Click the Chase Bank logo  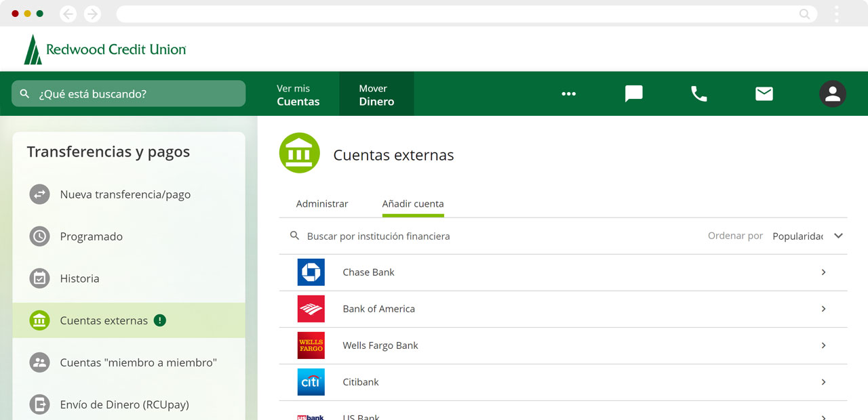coord(311,272)
